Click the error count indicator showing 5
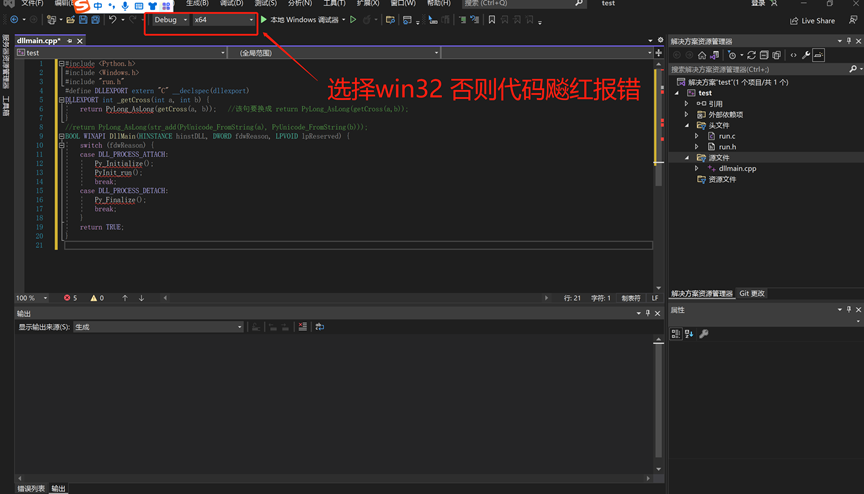Screen dimensions: 864x494 click(x=71, y=298)
